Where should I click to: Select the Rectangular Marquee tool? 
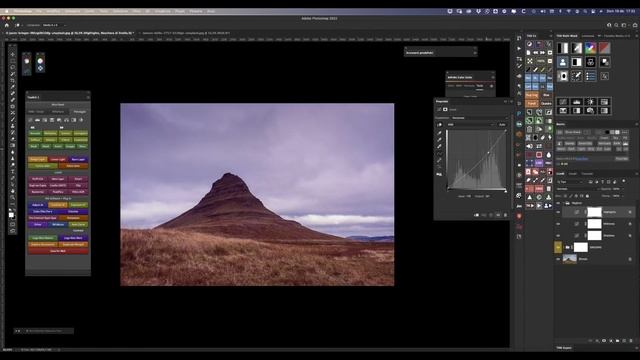pyautogui.click(x=13, y=61)
